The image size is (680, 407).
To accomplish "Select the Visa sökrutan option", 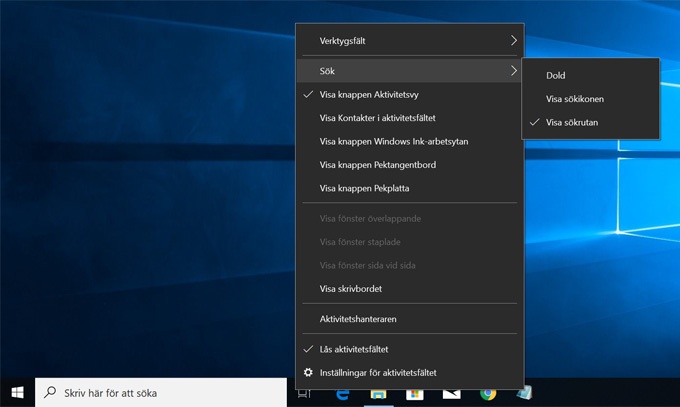I will click(572, 123).
